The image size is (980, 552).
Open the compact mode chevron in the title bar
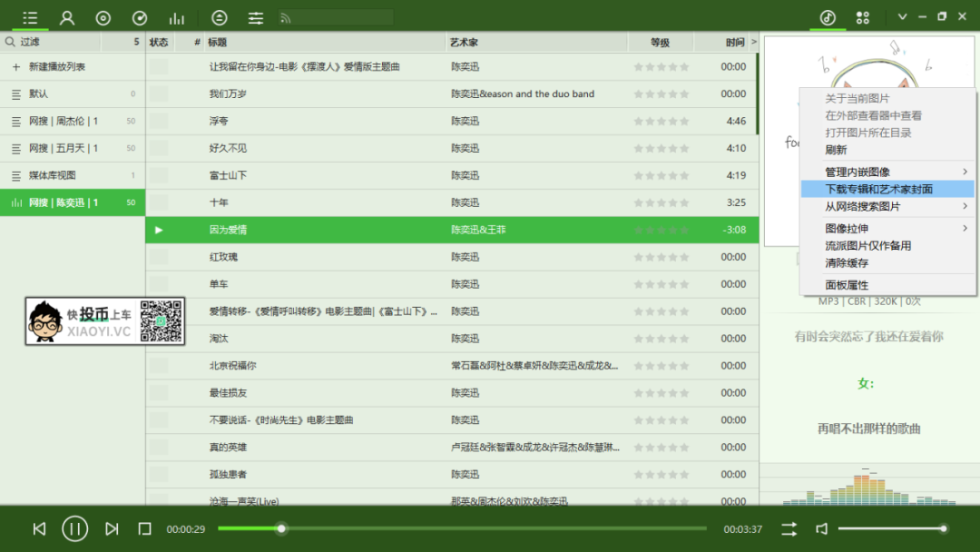[x=902, y=16]
